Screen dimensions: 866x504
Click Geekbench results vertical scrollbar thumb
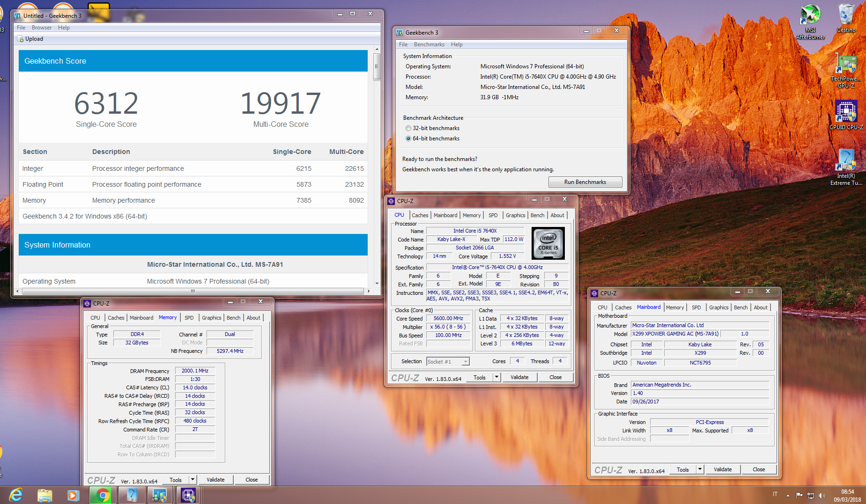point(377,66)
